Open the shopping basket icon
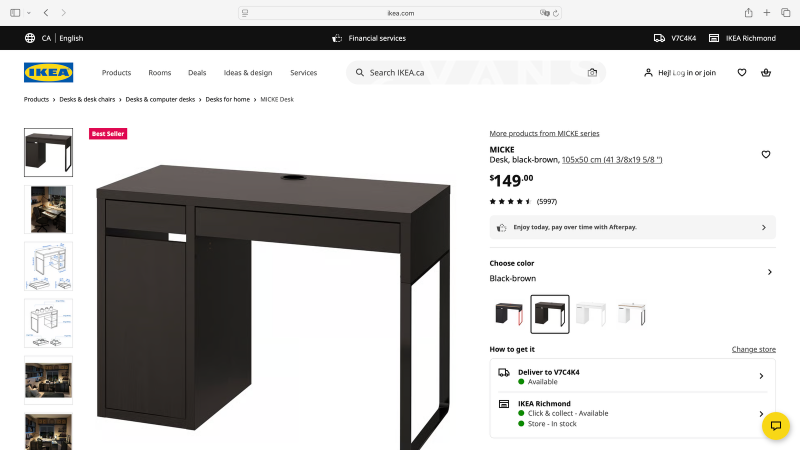 point(766,72)
